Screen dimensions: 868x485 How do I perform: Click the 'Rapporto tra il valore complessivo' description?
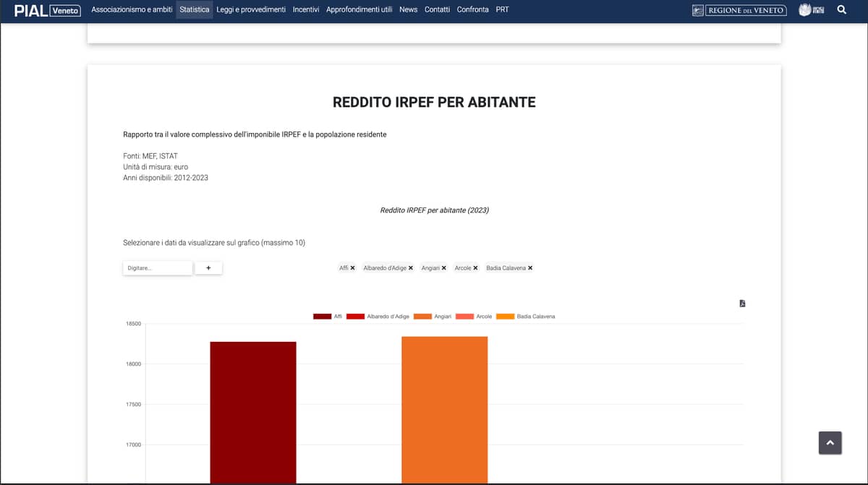(255, 134)
